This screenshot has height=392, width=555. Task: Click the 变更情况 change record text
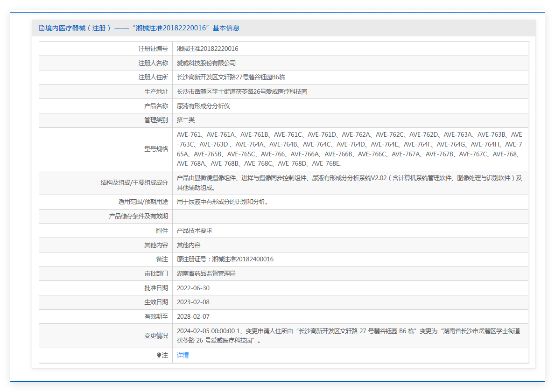348,336
